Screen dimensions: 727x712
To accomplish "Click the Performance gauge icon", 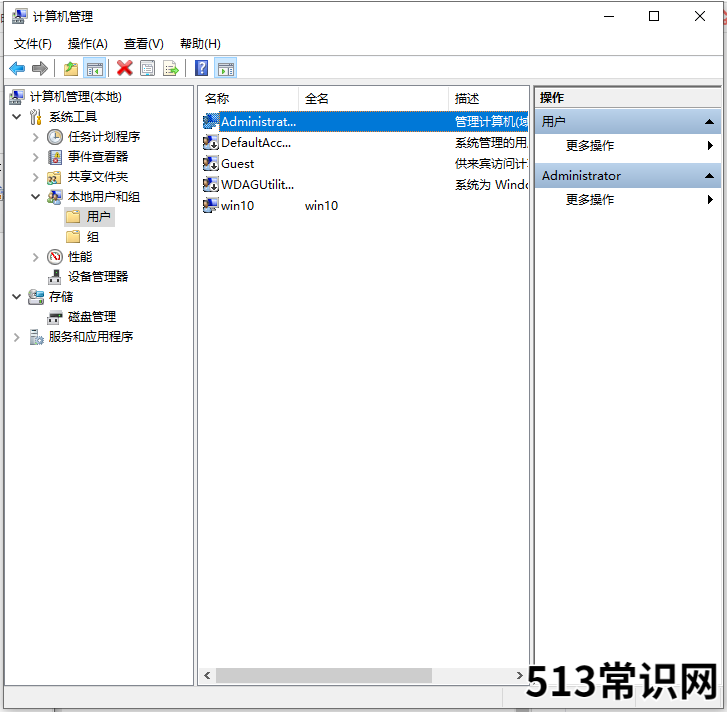I will click(x=55, y=256).
